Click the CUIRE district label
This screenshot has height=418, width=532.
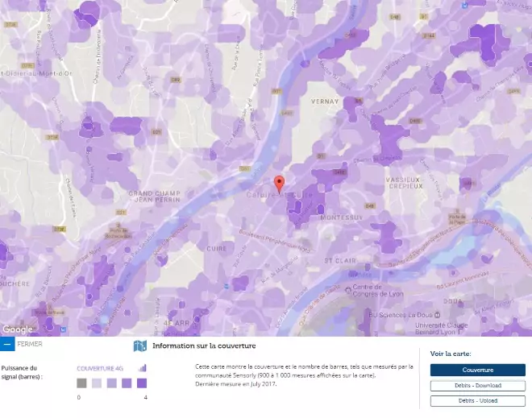pos(217,249)
